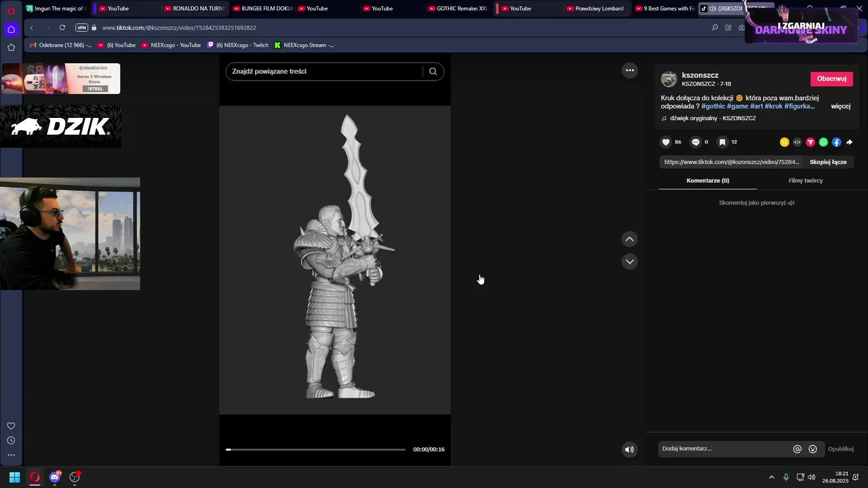Switch to Filmy twórcy tab

click(805, 181)
